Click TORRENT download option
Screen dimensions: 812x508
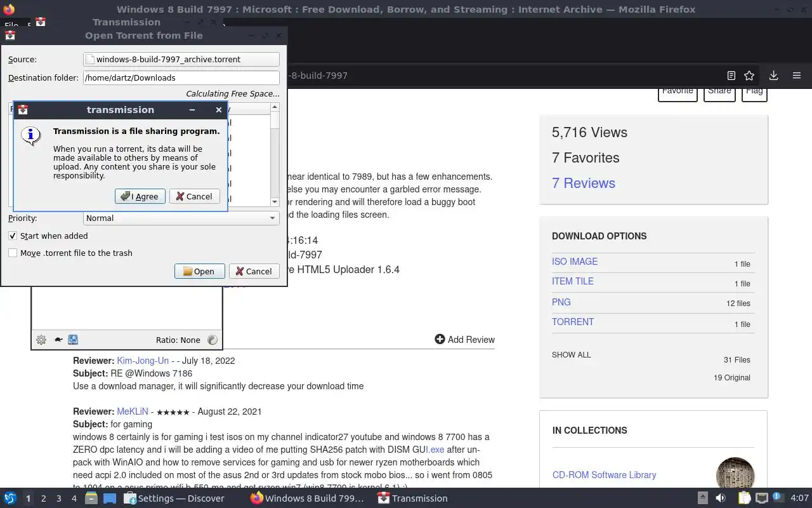pos(573,322)
